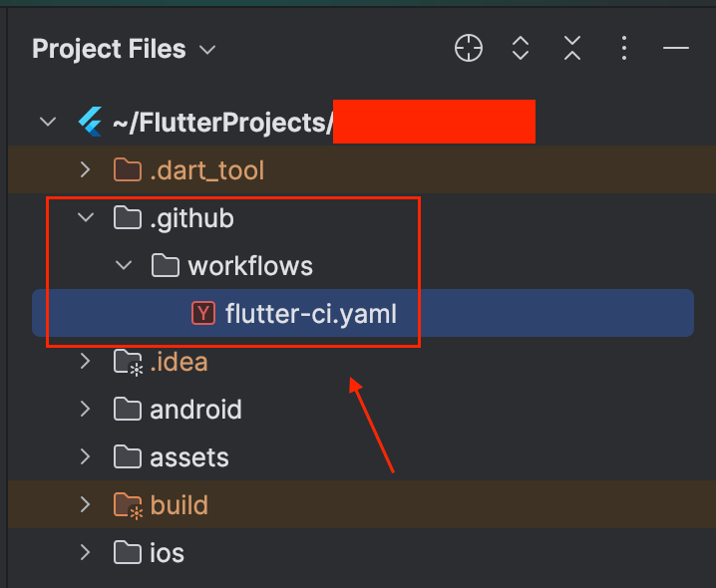The image size is (716, 588).
Task: Collapse the .github folder
Action: (x=86, y=217)
